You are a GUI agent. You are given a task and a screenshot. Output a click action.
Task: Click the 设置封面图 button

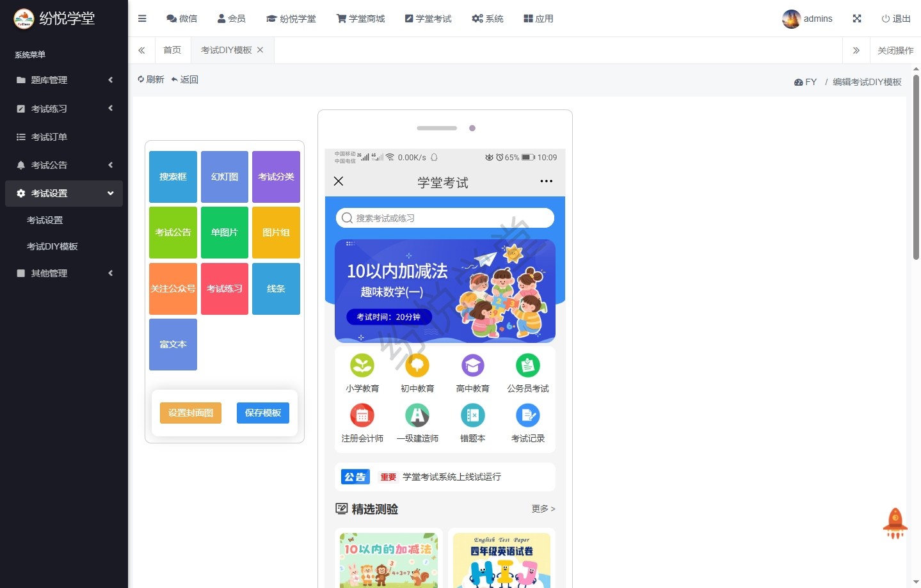click(191, 413)
